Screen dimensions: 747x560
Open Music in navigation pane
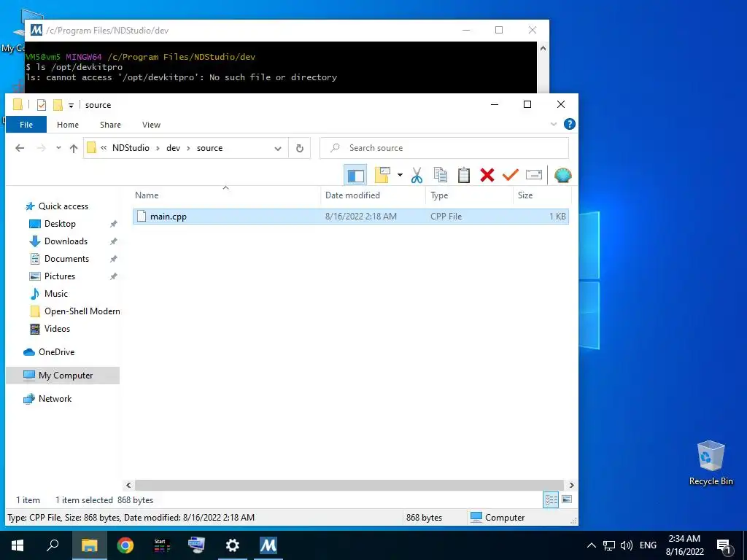tap(55, 294)
